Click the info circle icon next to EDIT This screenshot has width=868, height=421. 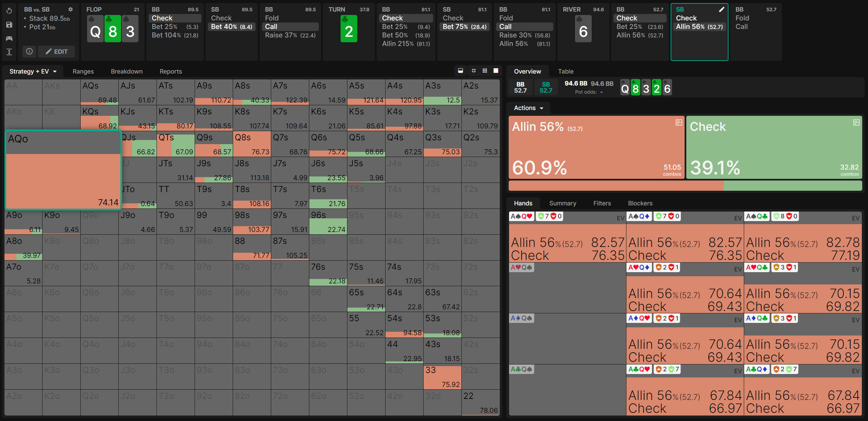click(30, 51)
